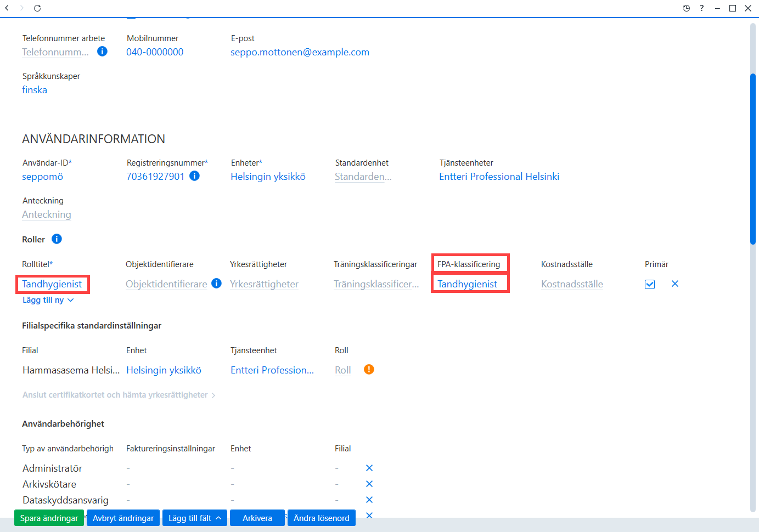759x532 pixels.
Task: Click Dataskyddsansvarig permission row text
Action: pos(65,500)
